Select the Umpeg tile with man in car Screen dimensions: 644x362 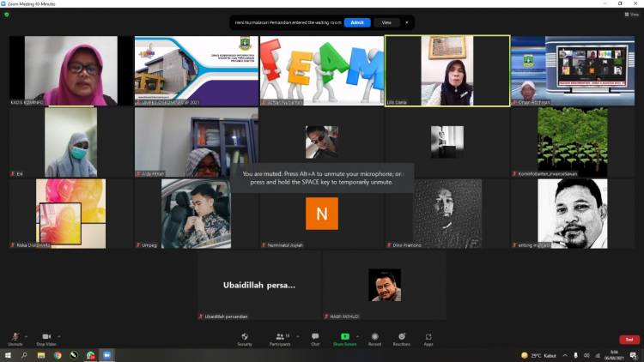point(197,214)
